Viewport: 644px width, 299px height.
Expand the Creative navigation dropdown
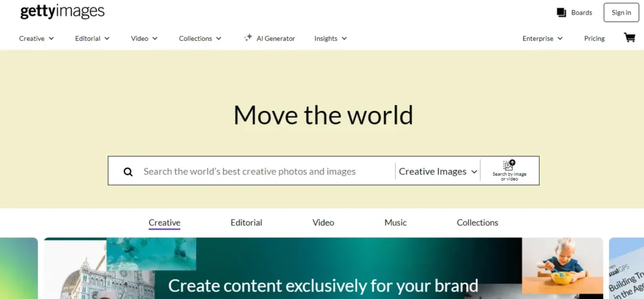(36, 38)
